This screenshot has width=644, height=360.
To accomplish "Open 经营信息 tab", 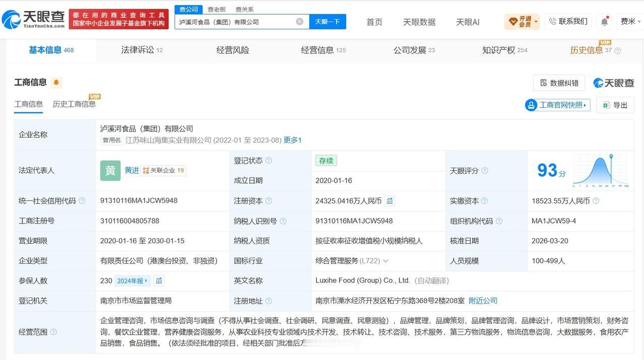I will (x=324, y=50).
